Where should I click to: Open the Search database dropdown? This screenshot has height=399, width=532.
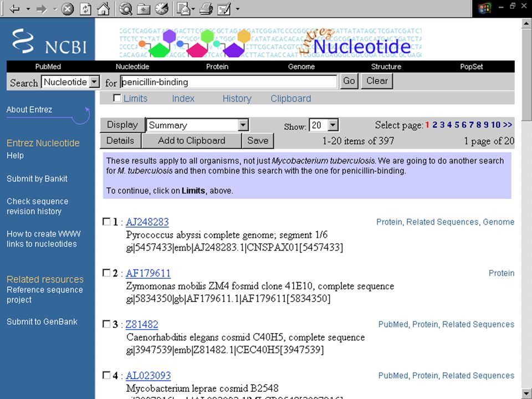tap(70, 82)
